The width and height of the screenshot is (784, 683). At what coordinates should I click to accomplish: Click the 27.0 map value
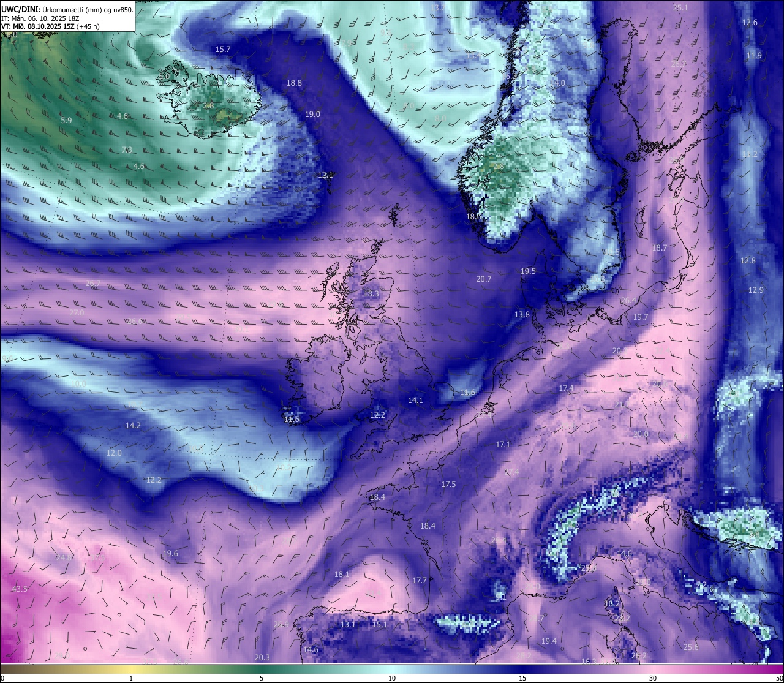coord(77,313)
